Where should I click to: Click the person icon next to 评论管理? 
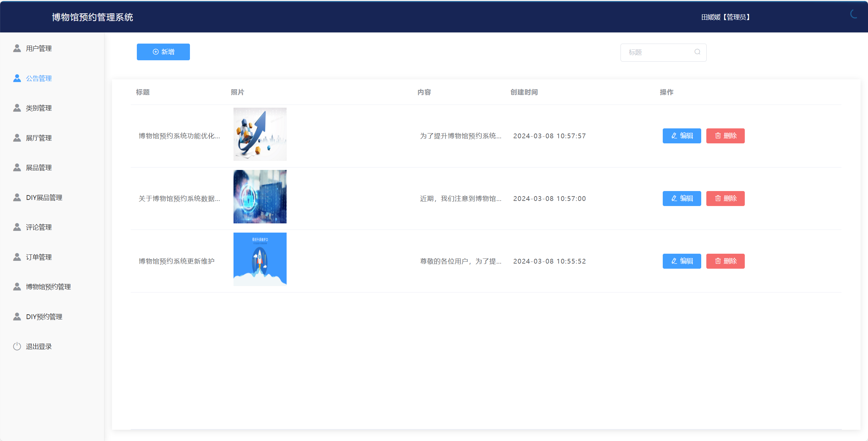click(17, 227)
